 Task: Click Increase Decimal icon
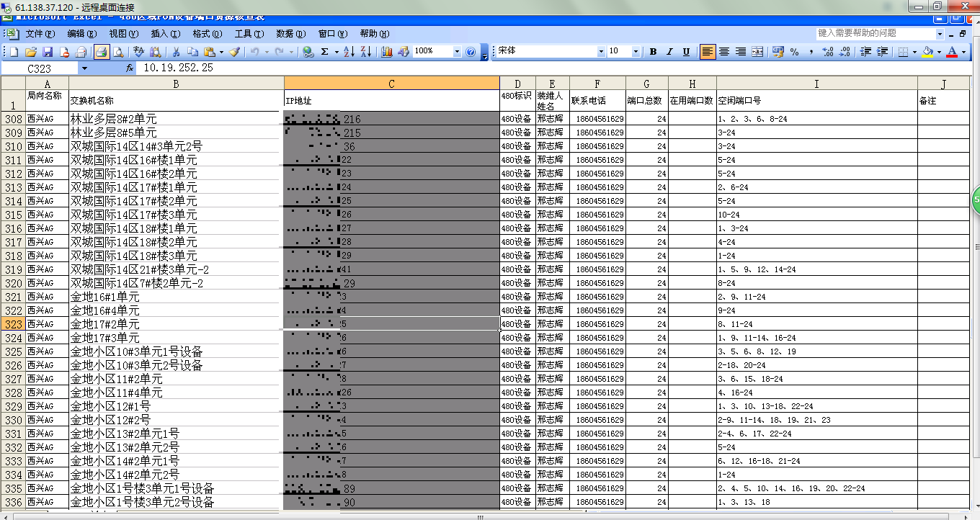tap(827, 52)
